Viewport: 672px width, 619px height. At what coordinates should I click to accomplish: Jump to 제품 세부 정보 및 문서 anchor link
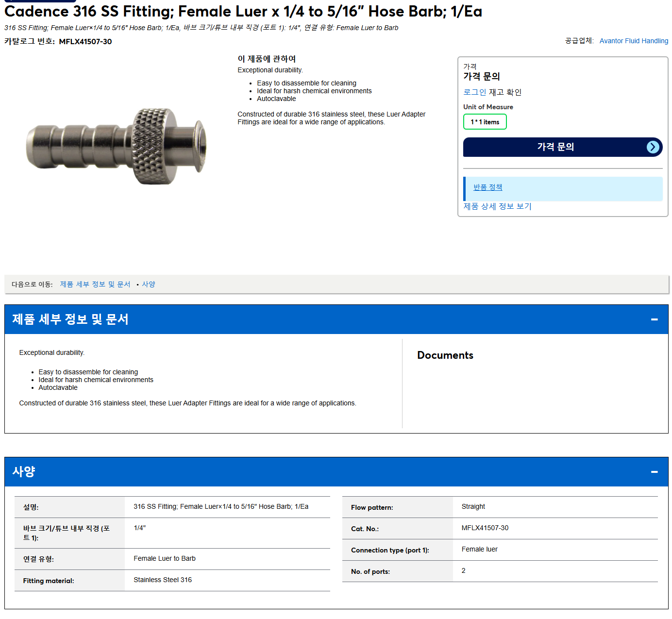(x=95, y=284)
